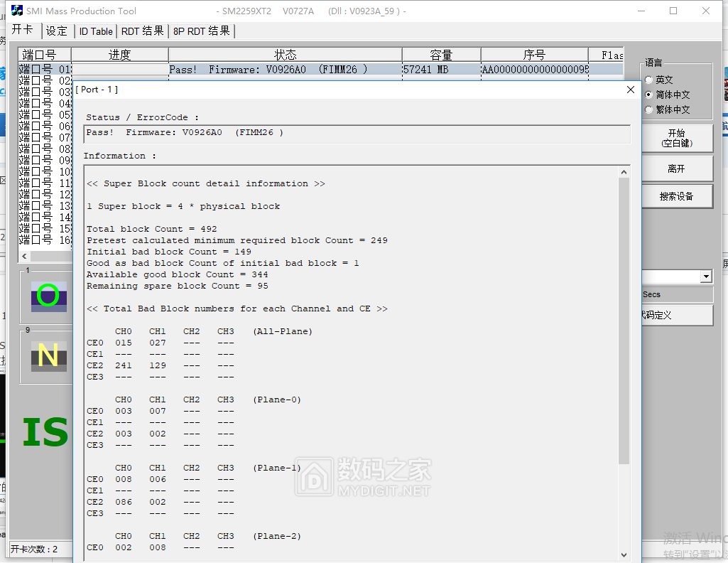Select the 简体中文 language radio button

coord(648,95)
